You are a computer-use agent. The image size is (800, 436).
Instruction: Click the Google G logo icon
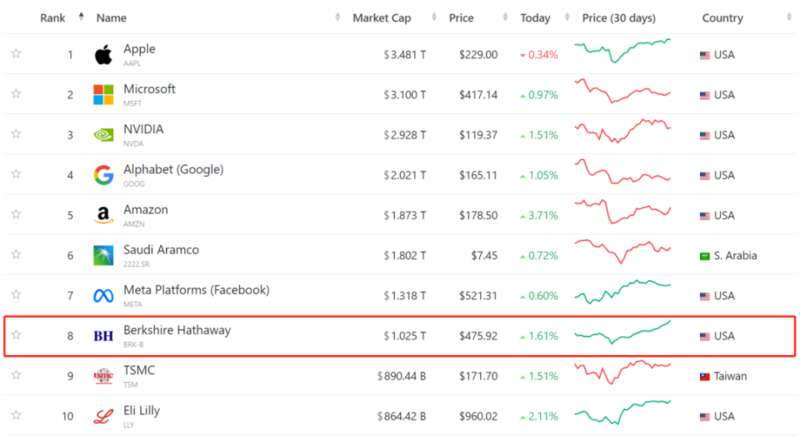pyautogui.click(x=104, y=175)
